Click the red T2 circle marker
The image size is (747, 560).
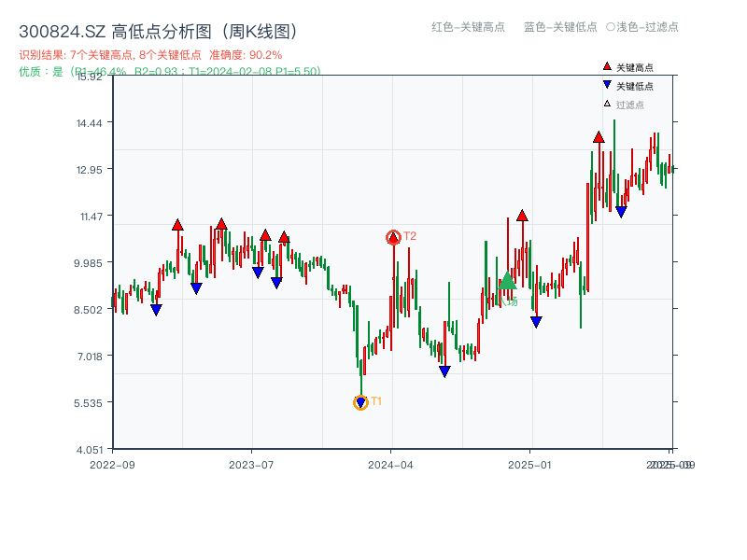(394, 236)
